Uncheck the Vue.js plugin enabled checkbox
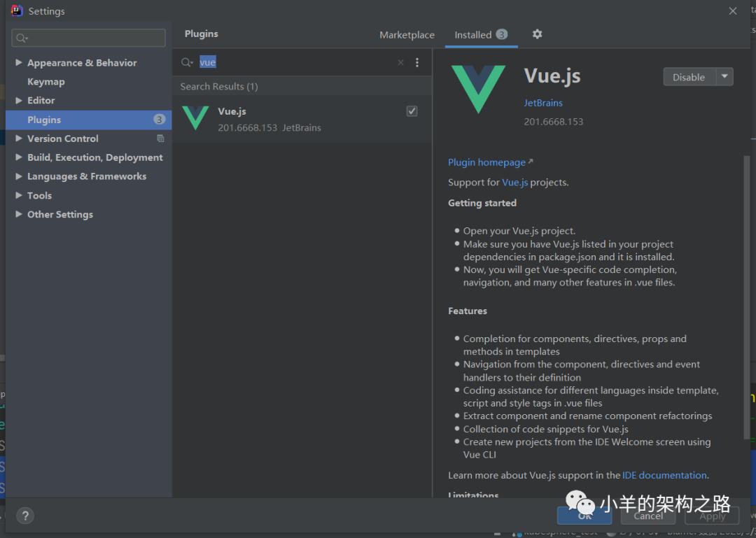The image size is (756, 538). coord(412,111)
